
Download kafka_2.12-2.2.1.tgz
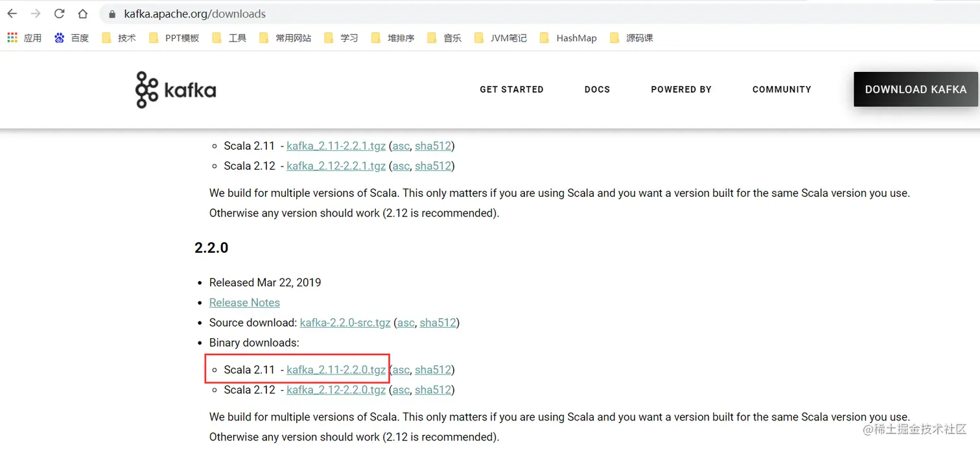coord(336,166)
